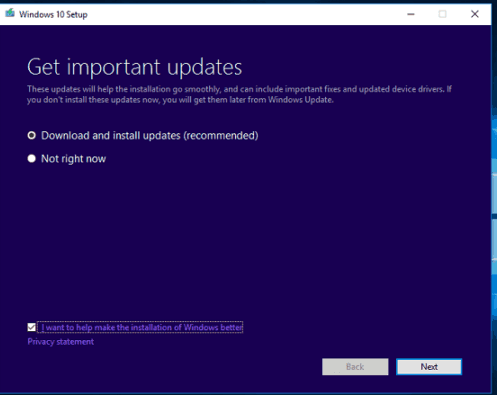Close the Windows 10 Setup window

[x=475, y=14]
